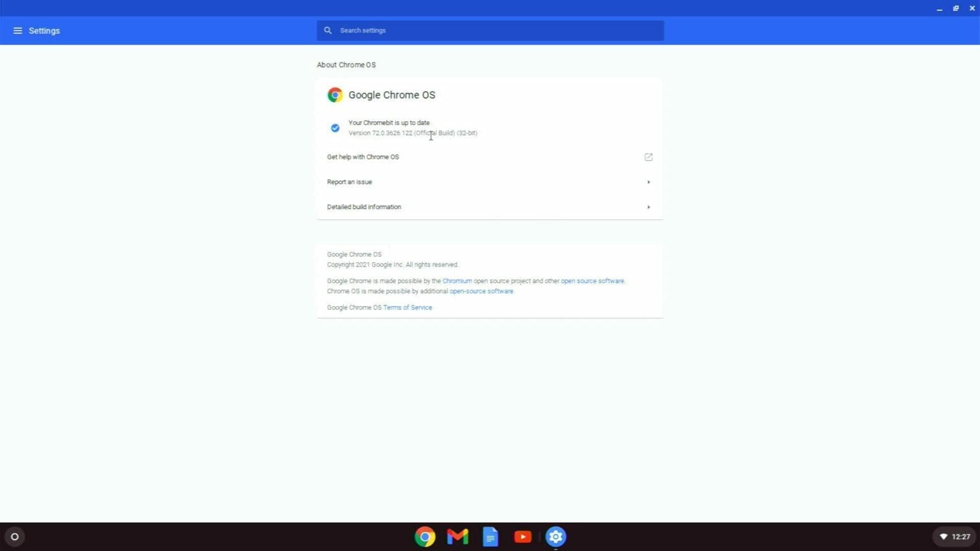The image size is (980, 551).
Task: Start YouTube from the shelf
Action: [x=522, y=536]
